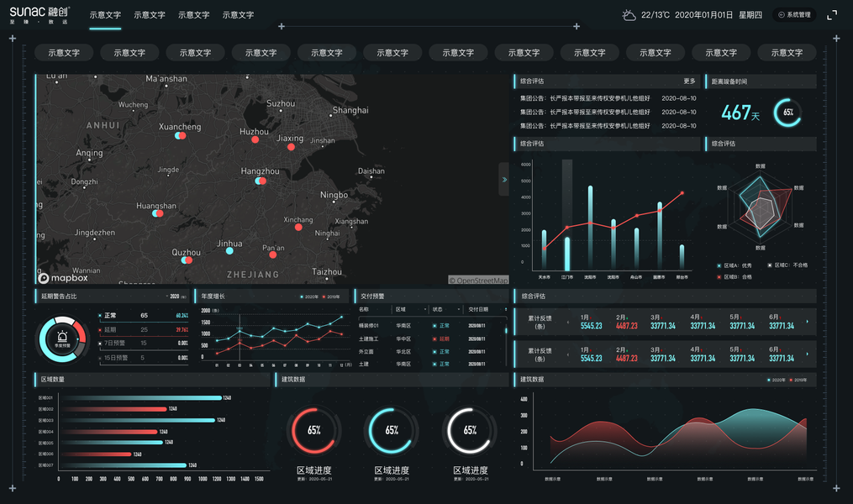
Task: Toggle 区域C: 不合格 radar legend item
Action: (787, 265)
